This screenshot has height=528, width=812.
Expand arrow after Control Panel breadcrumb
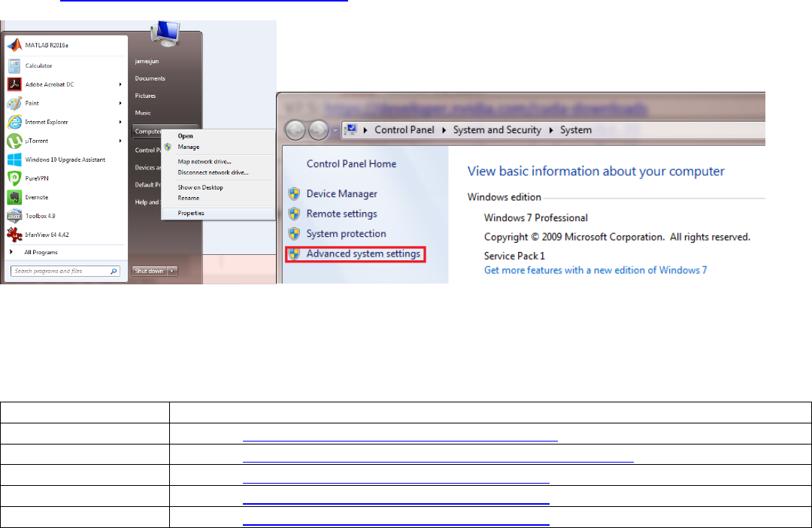click(444, 130)
